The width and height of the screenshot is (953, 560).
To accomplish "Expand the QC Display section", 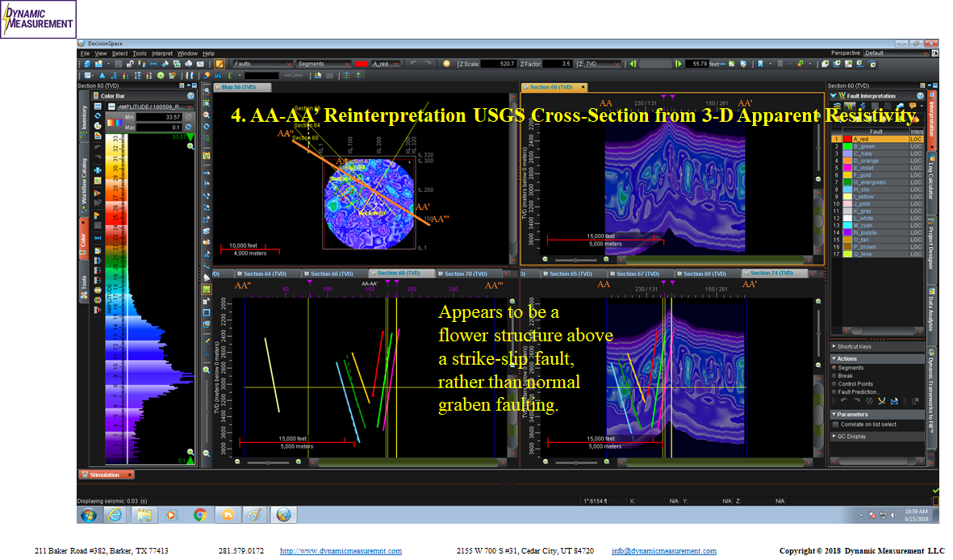I will pyautogui.click(x=877, y=437).
